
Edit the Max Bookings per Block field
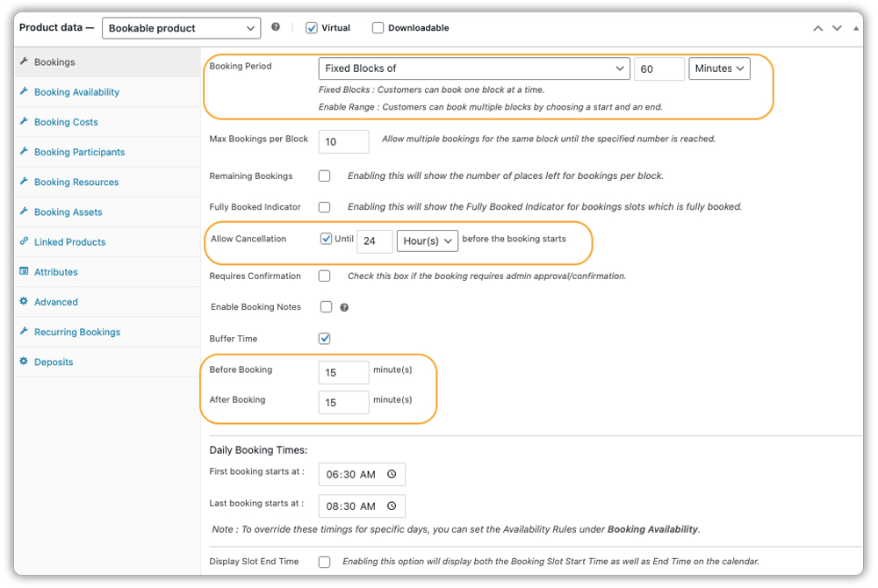[343, 140]
